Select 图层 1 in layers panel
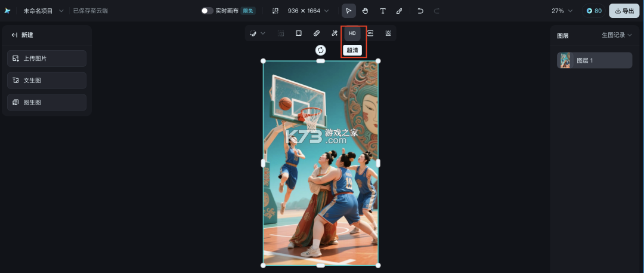The width and height of the screenshot is (644, 273). 595,60
